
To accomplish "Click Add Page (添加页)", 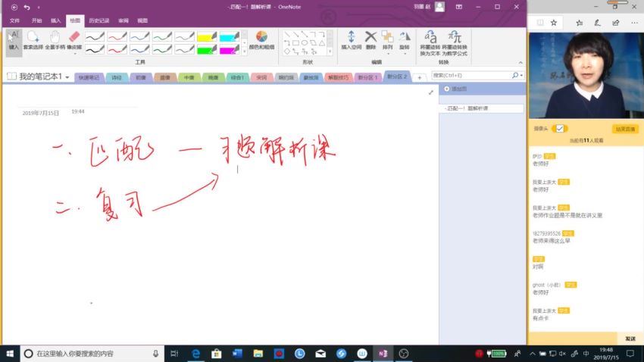I will [455, 89].
